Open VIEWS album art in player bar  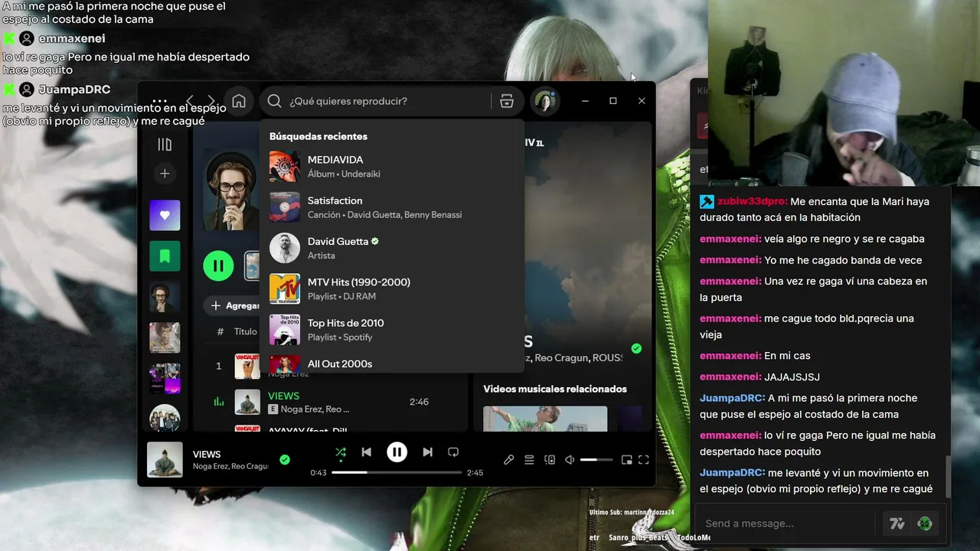(165, 459)
